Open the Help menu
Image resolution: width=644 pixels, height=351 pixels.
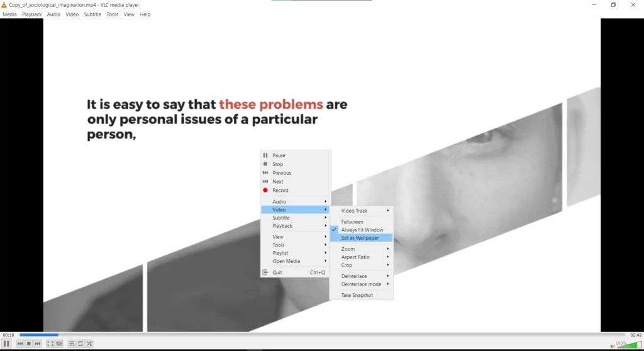point(145,14)
